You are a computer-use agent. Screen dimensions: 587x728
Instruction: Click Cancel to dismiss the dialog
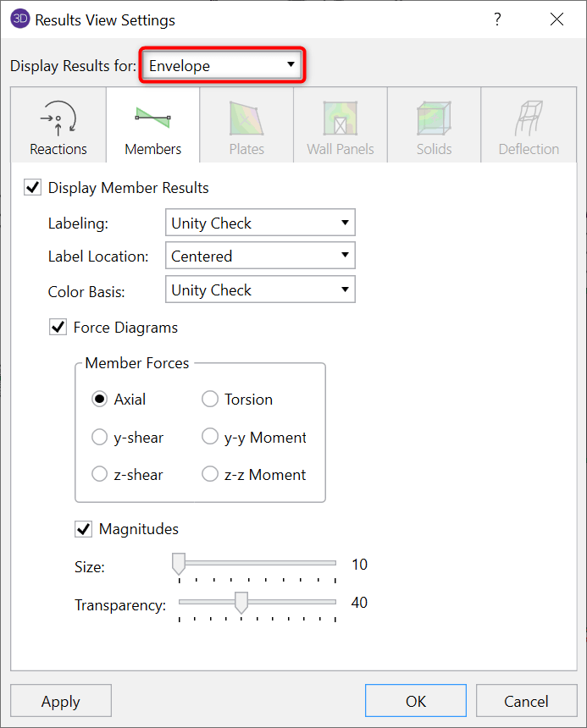pyautogui.click(x=526, y=701)
